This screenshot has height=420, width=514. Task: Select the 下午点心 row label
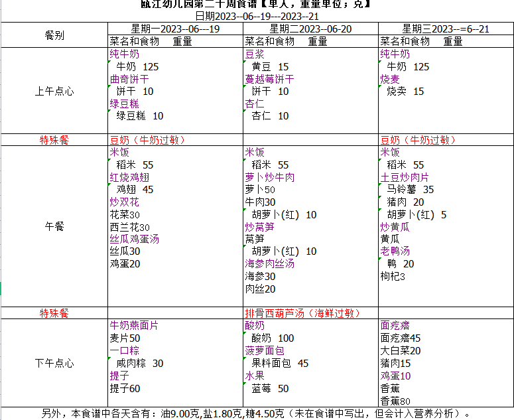[54, 363]
